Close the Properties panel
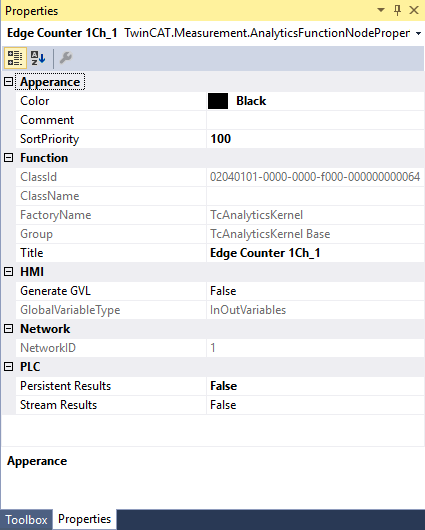The height and width of the screenshot is (530, 425). coord(414,10)
